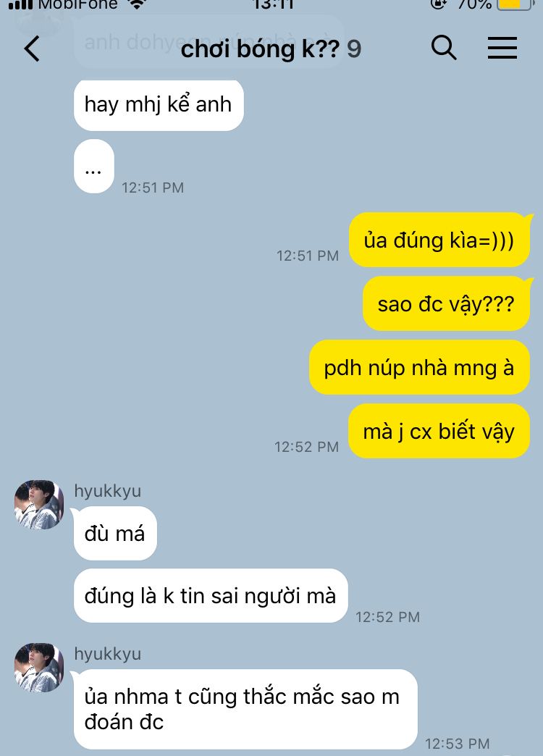
Task: Open hyukkyu's avatar beside the 'ủa nhma' message
Action: 39,667
